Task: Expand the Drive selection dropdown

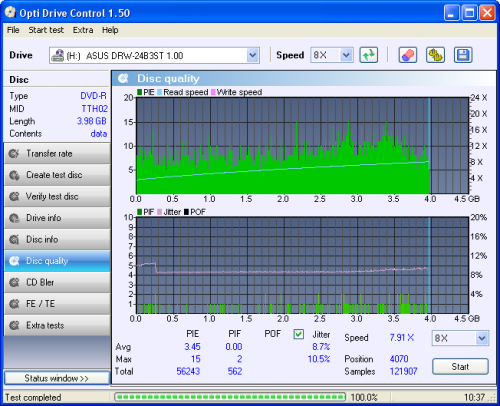Action: click(x=253, y=55)
